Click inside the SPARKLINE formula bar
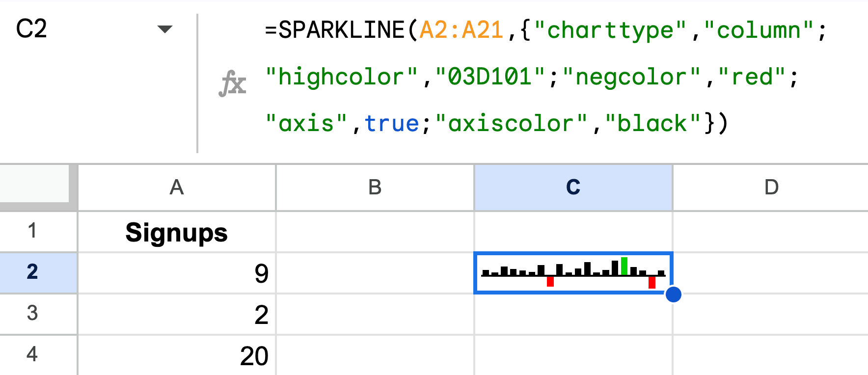Viewport: 868px width, 375px height. (540, 77)
